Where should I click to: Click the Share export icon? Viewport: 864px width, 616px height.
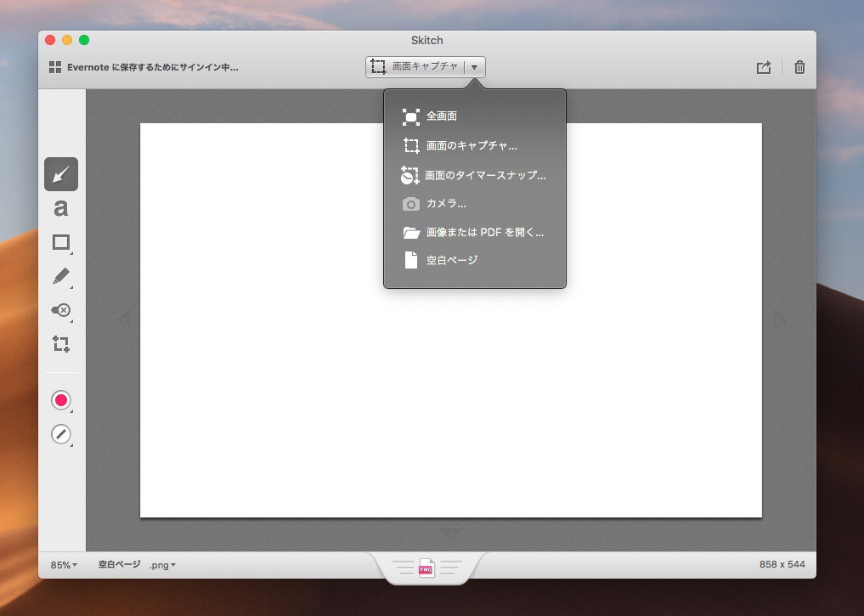click(764, 68)
